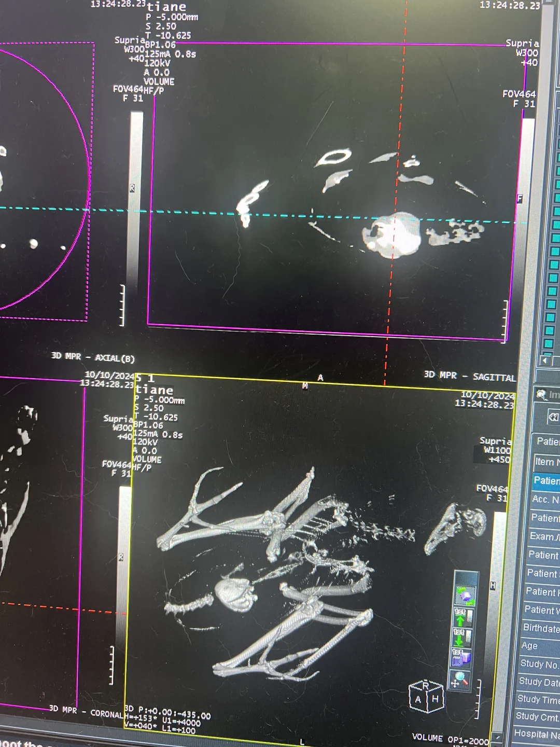
Task: Click the '1st' purple cube volume icon
Action: (x=460, y=657)
